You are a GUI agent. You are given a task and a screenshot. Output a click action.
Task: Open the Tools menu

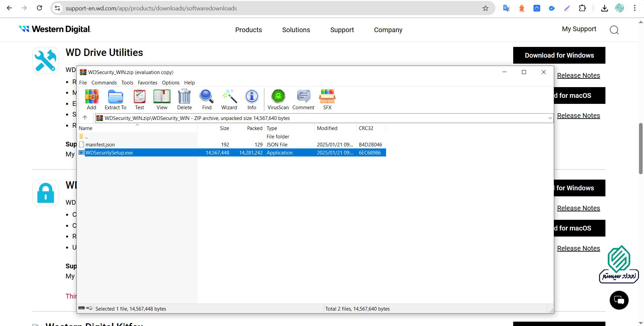127,82
